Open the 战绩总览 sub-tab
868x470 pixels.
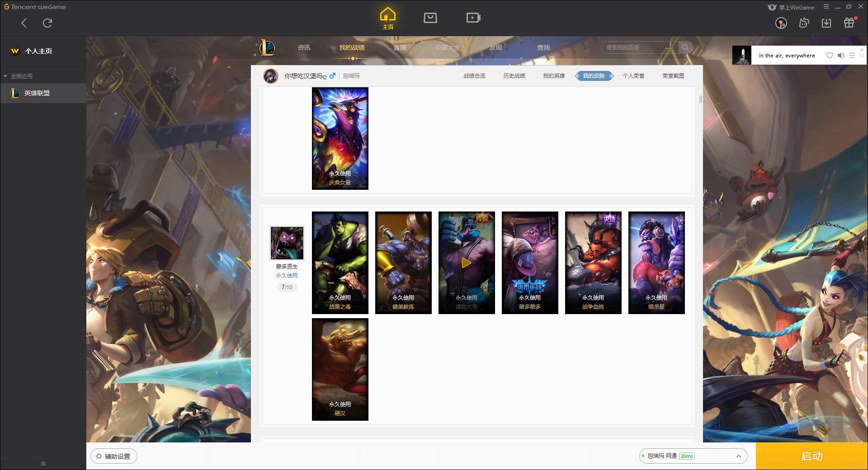[x=474, y=76]
